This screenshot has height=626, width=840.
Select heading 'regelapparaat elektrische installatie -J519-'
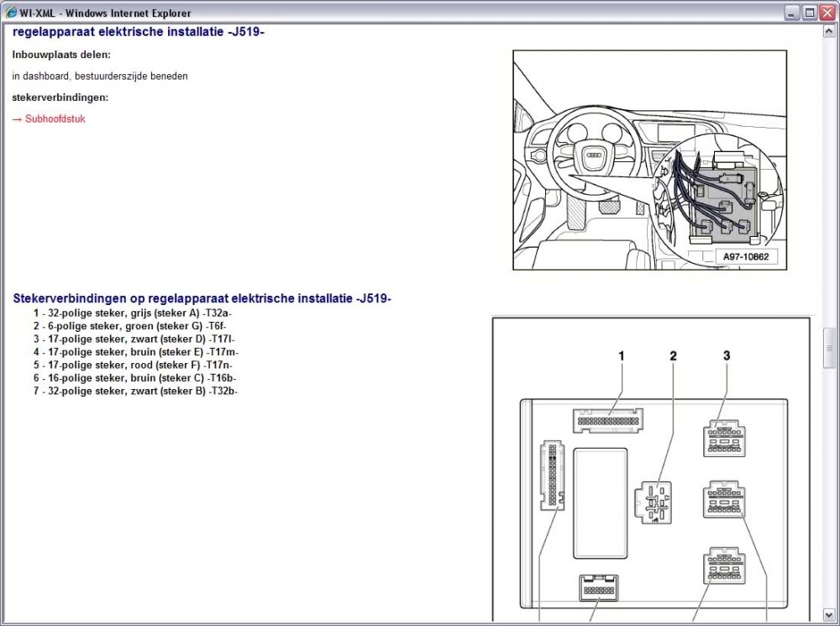[x=139, y=32]
